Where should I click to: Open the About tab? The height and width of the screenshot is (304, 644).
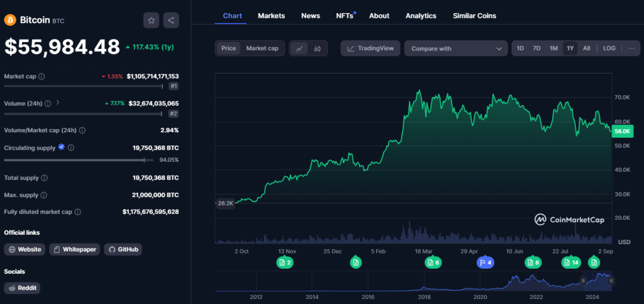379,16
